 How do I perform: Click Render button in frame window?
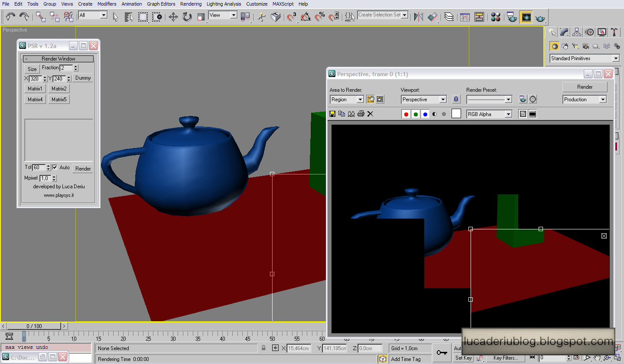[585, 87]
